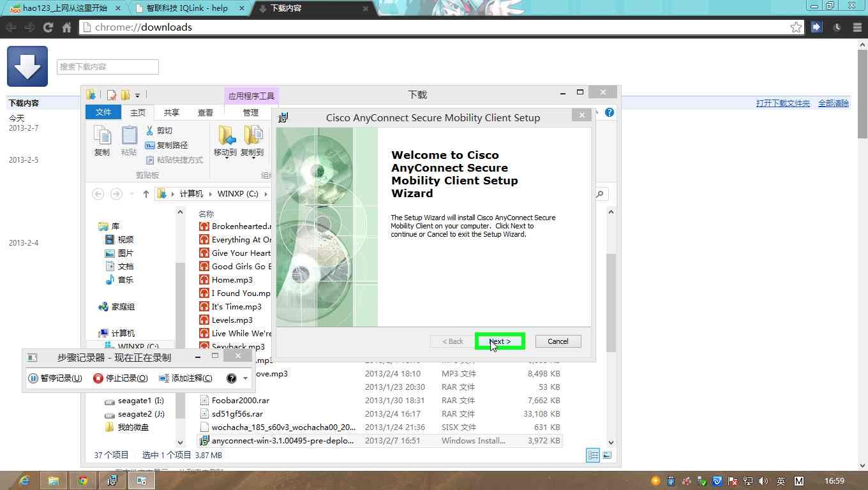Click new folder icon in Explorer quick access toolbar

click(x=125, y=95)
